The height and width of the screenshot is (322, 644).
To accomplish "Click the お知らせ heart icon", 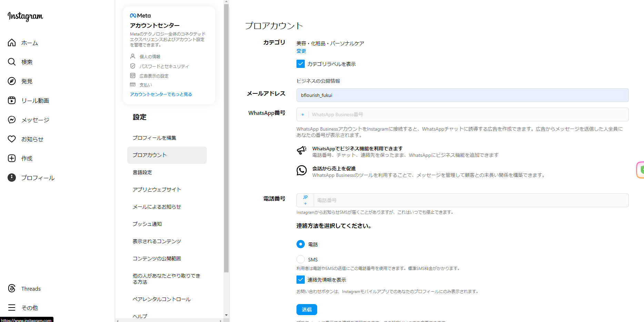I will coord(12,139).
